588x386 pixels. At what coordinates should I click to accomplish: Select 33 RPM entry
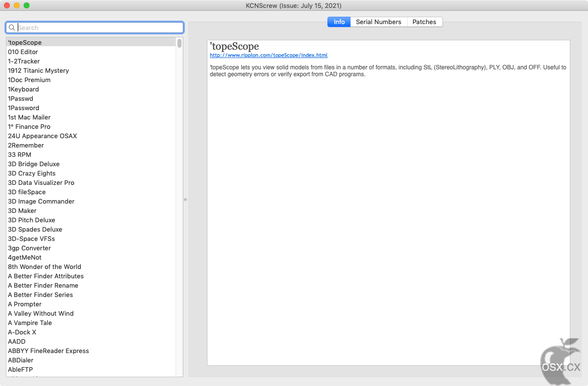point(91,154)
